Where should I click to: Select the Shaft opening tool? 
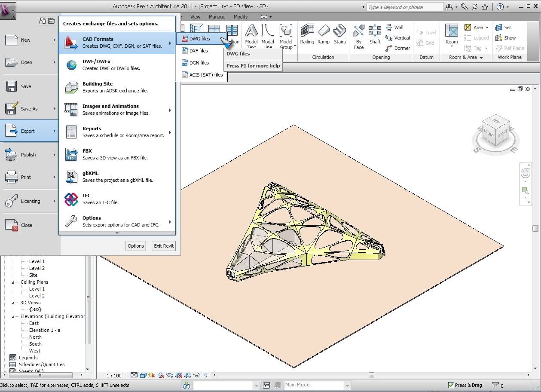(375, 34)
